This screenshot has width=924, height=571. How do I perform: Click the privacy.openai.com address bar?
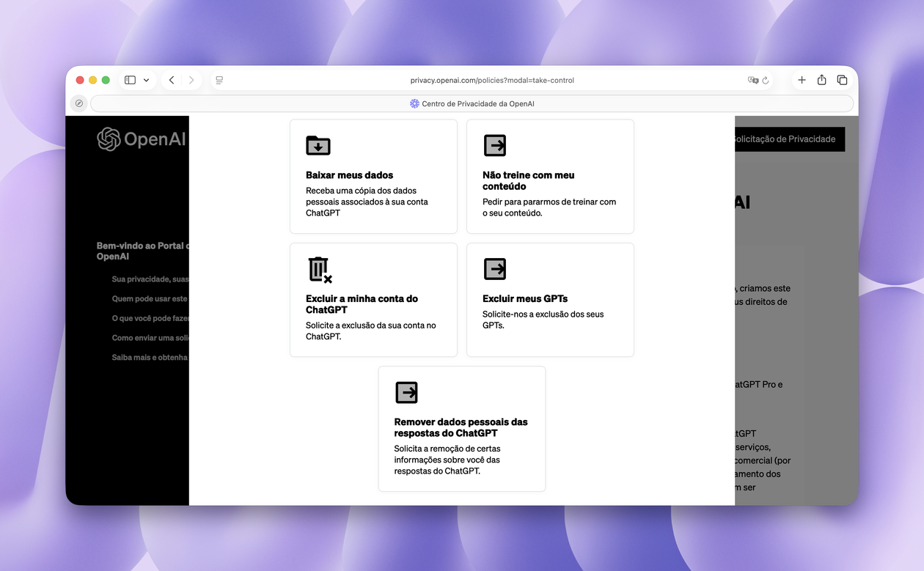coord(491,80)
